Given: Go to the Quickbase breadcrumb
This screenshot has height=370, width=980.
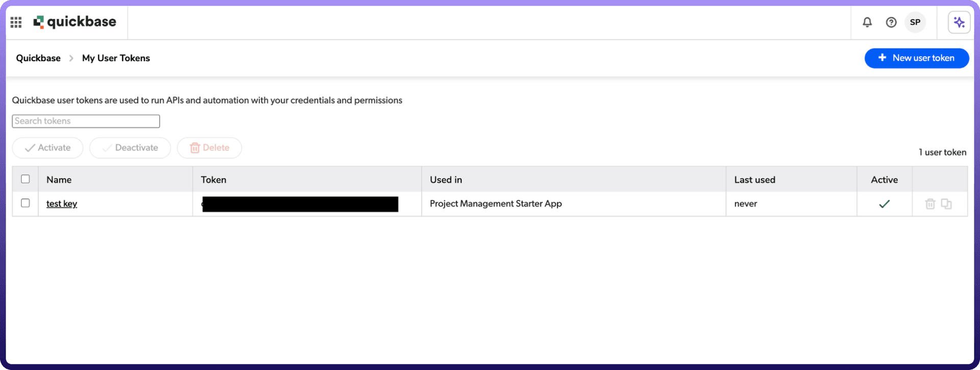Looking at the screenshot, I should pyautogui.click(x=38, y=58).
